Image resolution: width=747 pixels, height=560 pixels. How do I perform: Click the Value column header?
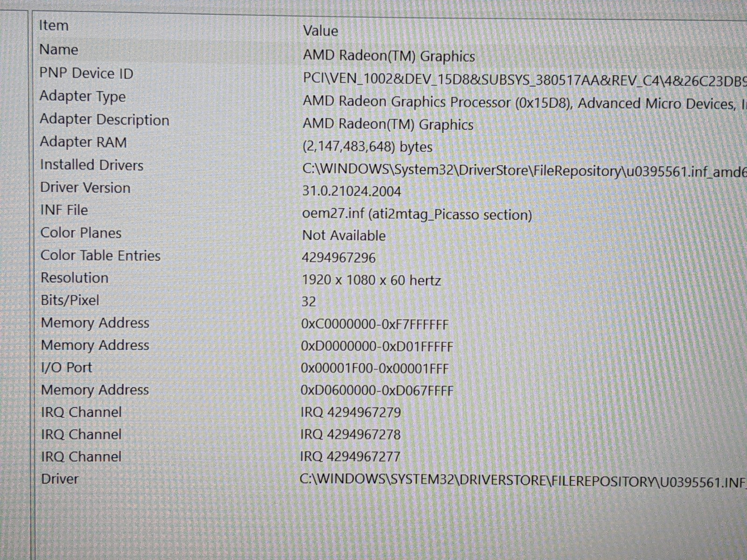[x=320, y=31]
